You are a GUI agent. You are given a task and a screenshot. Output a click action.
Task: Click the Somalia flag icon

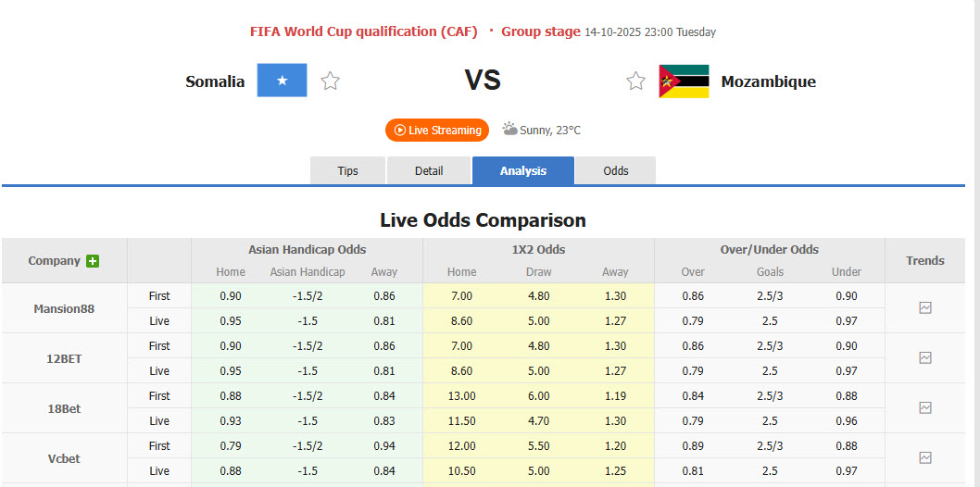282,81
